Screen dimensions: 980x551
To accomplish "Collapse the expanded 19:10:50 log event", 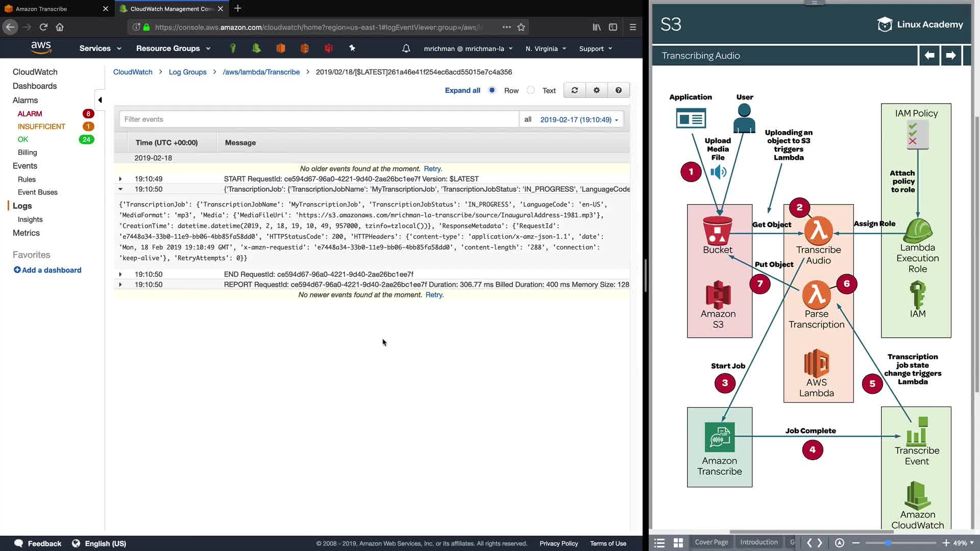I will [120, 189].
